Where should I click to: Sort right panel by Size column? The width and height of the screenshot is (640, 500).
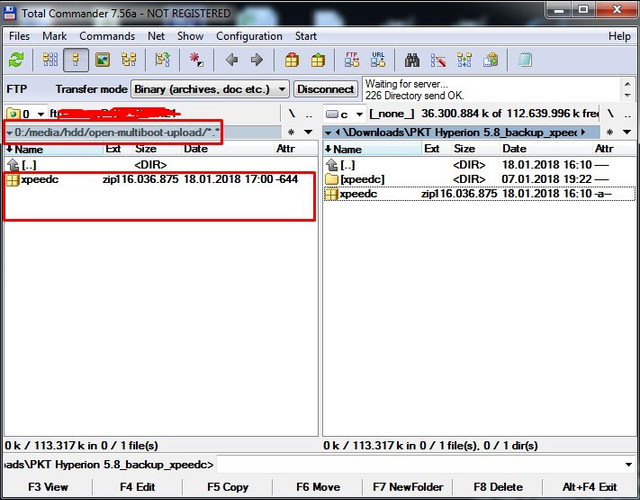point(475,149)
